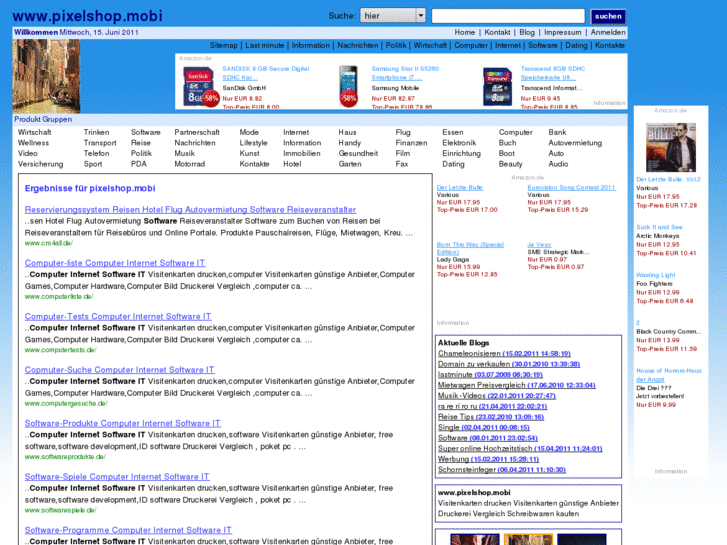Open Software-Produkte Computer Internet Software IT result
The width and height of the screenshot is (727, 545).
[122, 423]
